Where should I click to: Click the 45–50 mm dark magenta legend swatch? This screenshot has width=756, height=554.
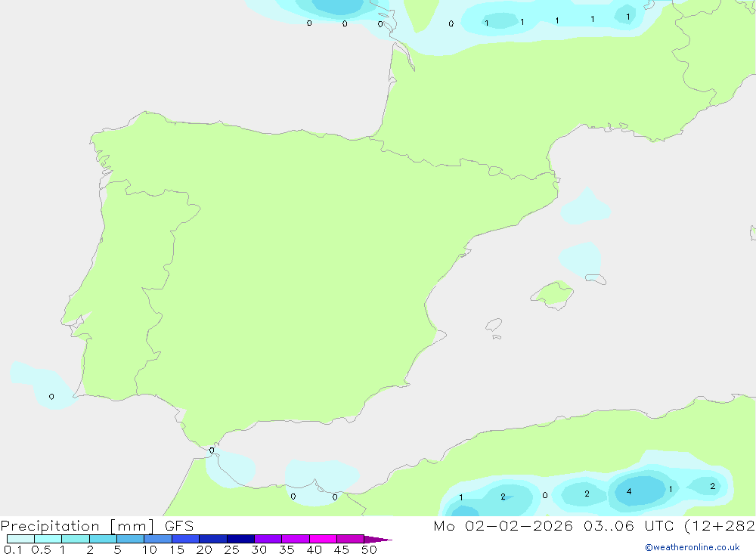[350, 539]
